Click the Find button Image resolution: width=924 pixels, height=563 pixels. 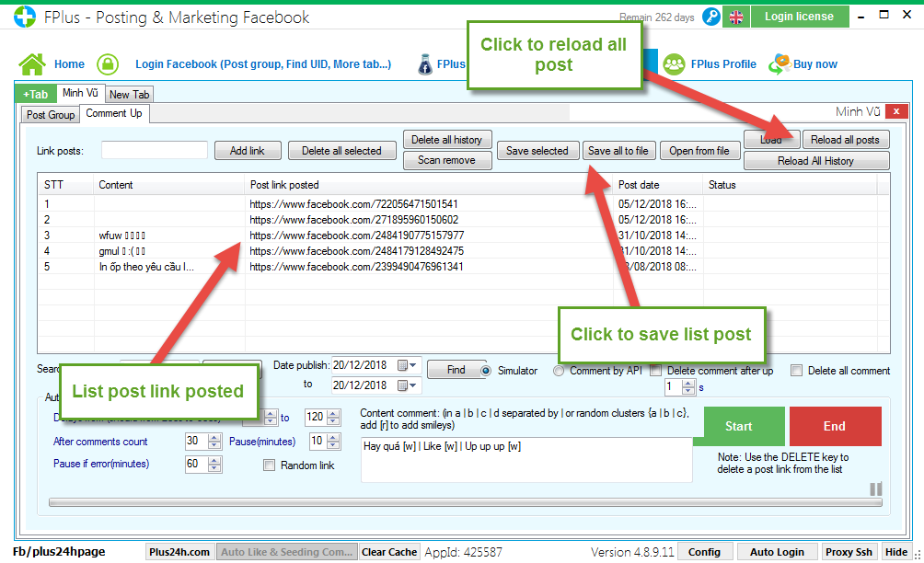coord(456,370)
